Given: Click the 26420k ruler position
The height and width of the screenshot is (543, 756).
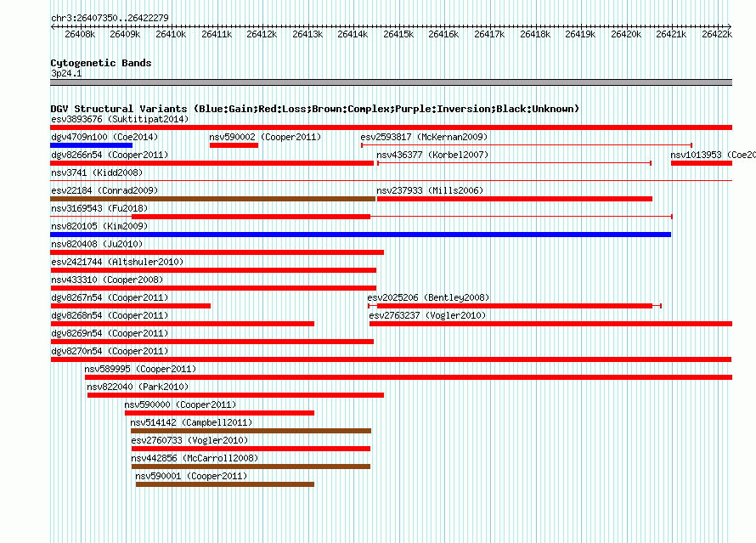Looking at the screenshot, I should 626,34.
